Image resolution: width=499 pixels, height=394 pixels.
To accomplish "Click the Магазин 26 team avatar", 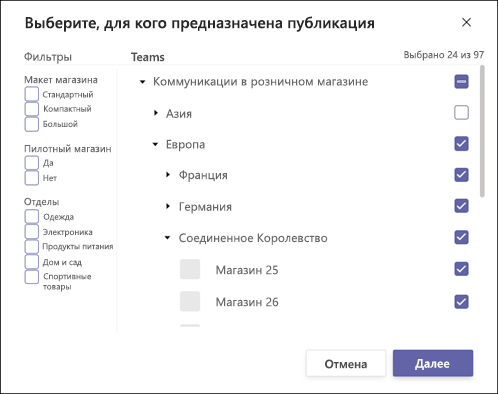I will tap(190, 301).
